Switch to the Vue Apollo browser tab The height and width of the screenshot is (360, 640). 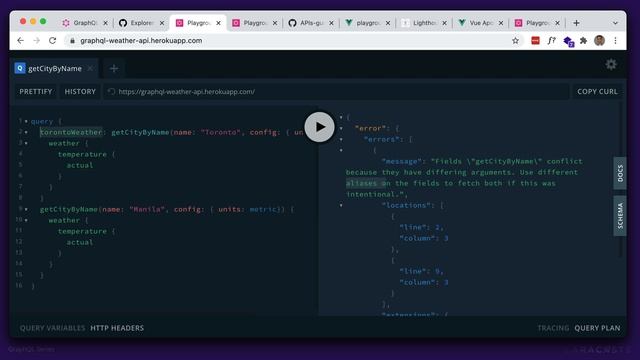tap(480, 23)
